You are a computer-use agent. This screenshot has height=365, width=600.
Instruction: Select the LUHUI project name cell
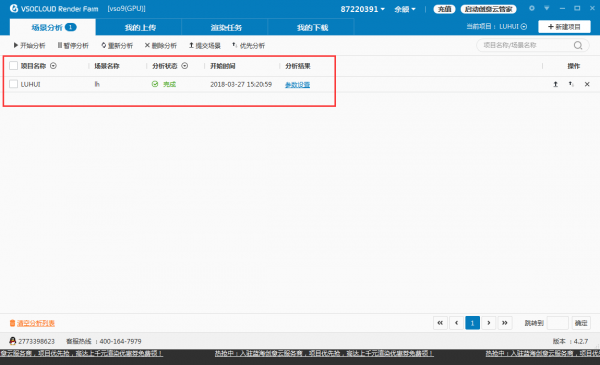[x=30, y=84]
